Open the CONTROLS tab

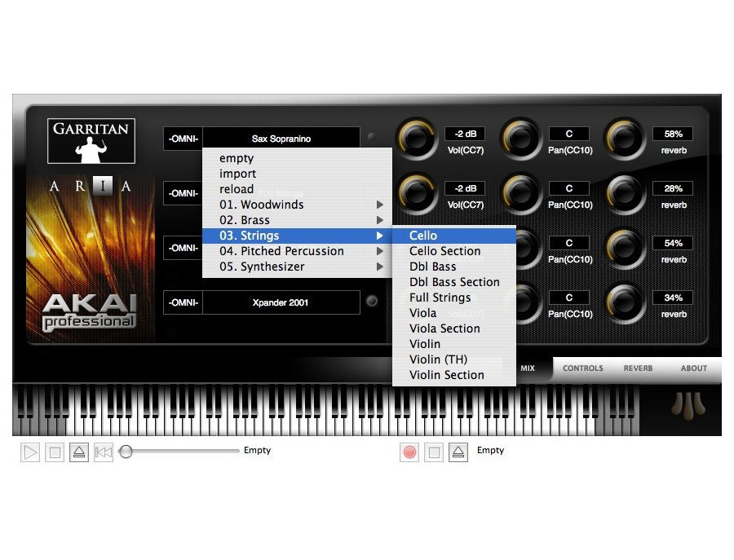pos(583,368)
